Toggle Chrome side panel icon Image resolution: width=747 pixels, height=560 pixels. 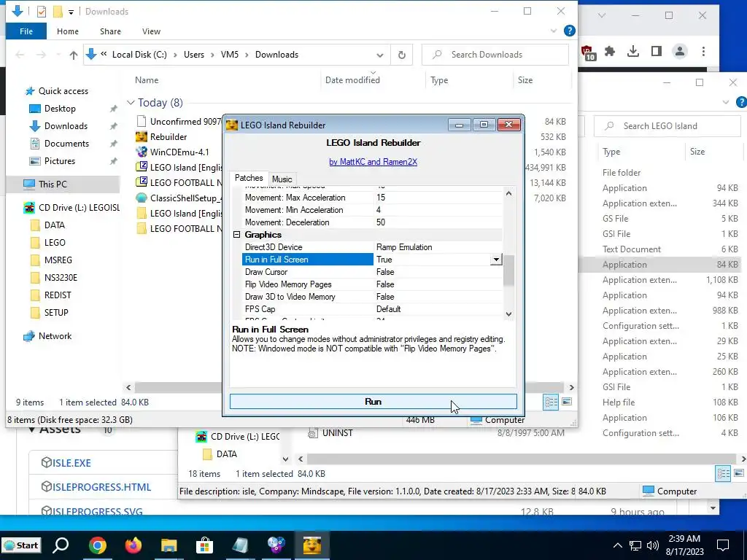coord(657,51)
